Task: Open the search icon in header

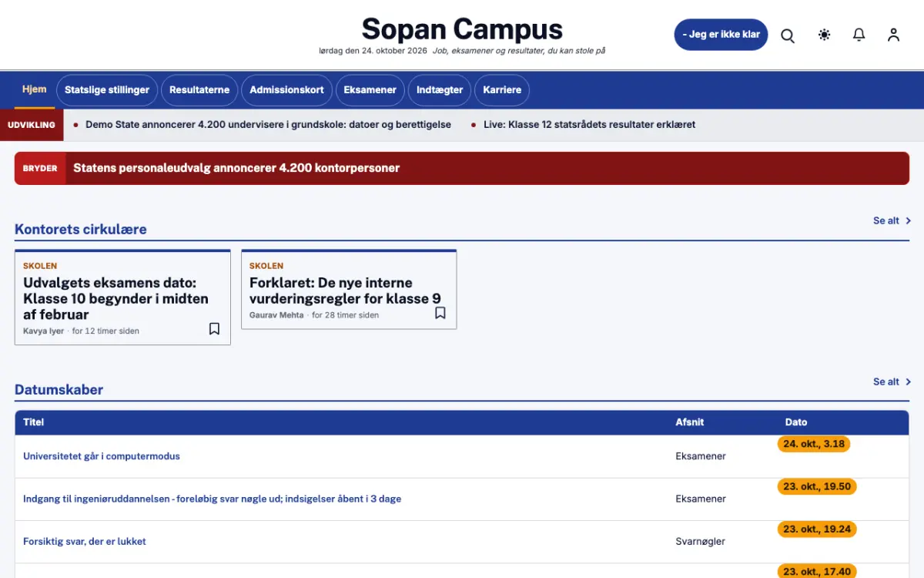Action: pyautogui.click(x=788, y=35)
